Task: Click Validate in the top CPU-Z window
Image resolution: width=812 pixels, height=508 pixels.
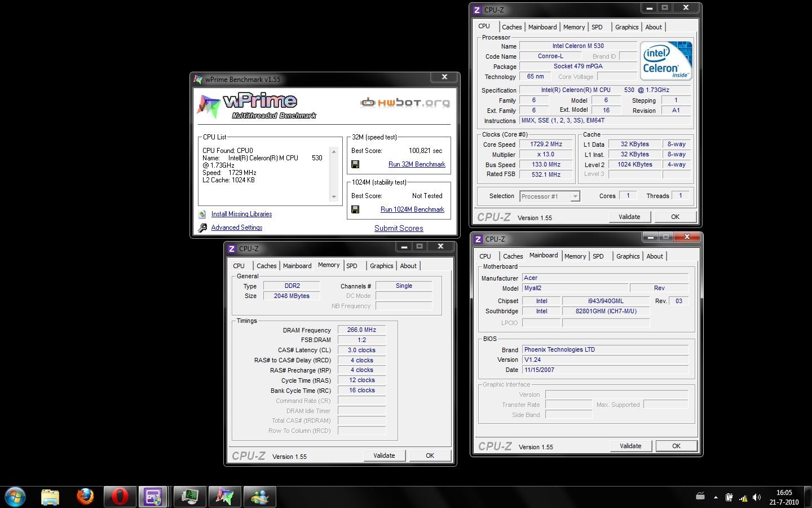Action: click(x=629, y=217)
